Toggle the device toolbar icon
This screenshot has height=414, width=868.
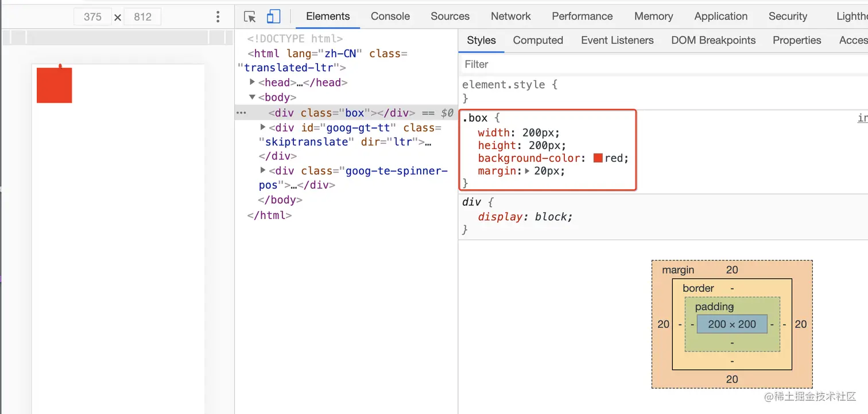click(274, 17)
